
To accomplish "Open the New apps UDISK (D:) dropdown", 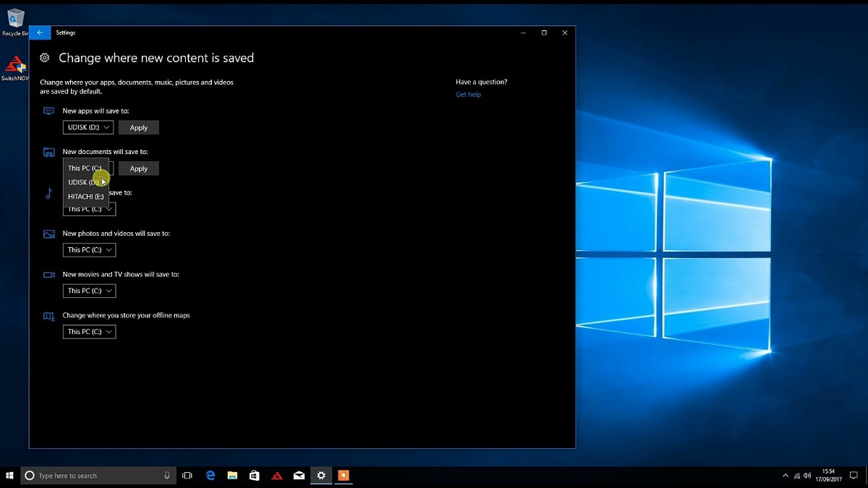I will 88,127.
